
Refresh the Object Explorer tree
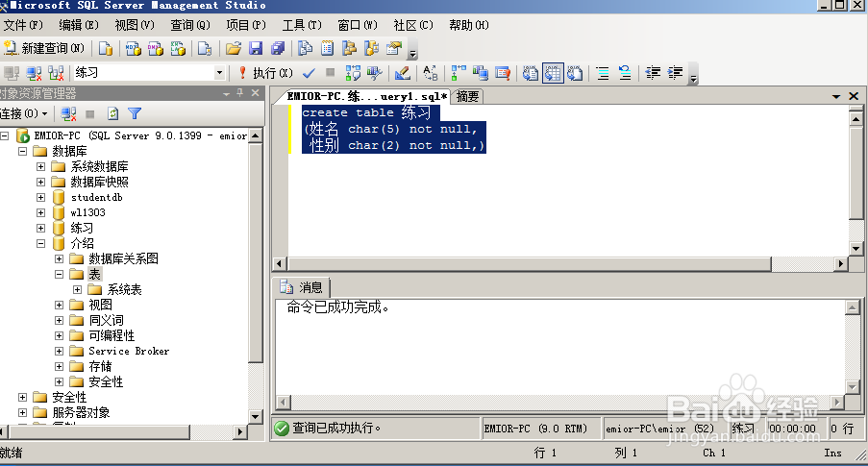click(x=112, y=114)
